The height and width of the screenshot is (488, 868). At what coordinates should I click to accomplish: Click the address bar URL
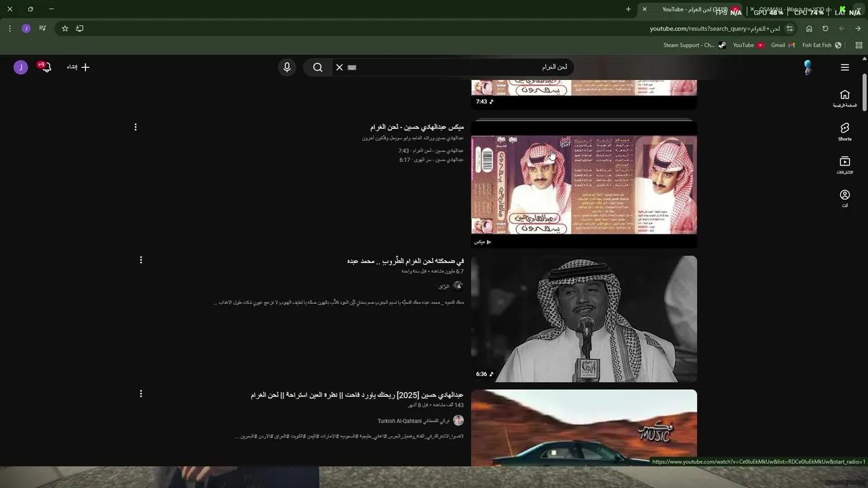point(715,28)
